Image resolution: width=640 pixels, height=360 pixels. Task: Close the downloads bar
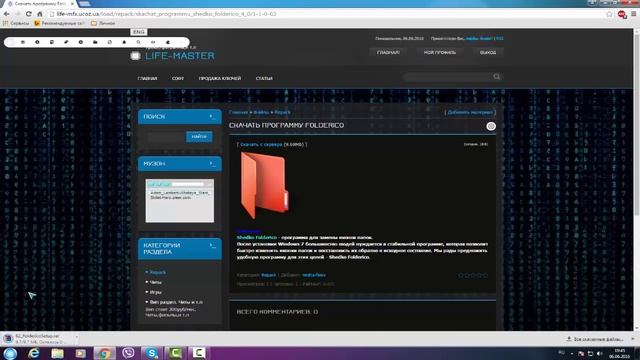(633, 338)
